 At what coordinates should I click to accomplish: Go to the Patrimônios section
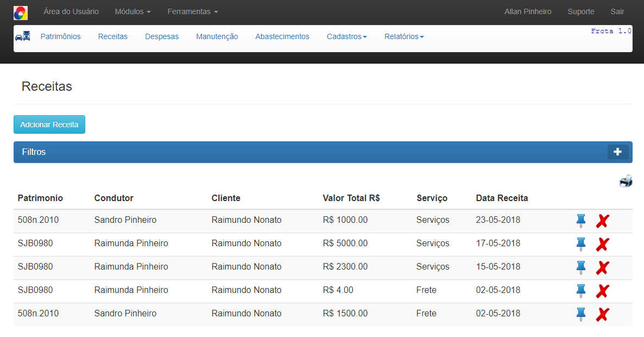tap(60, 36)
